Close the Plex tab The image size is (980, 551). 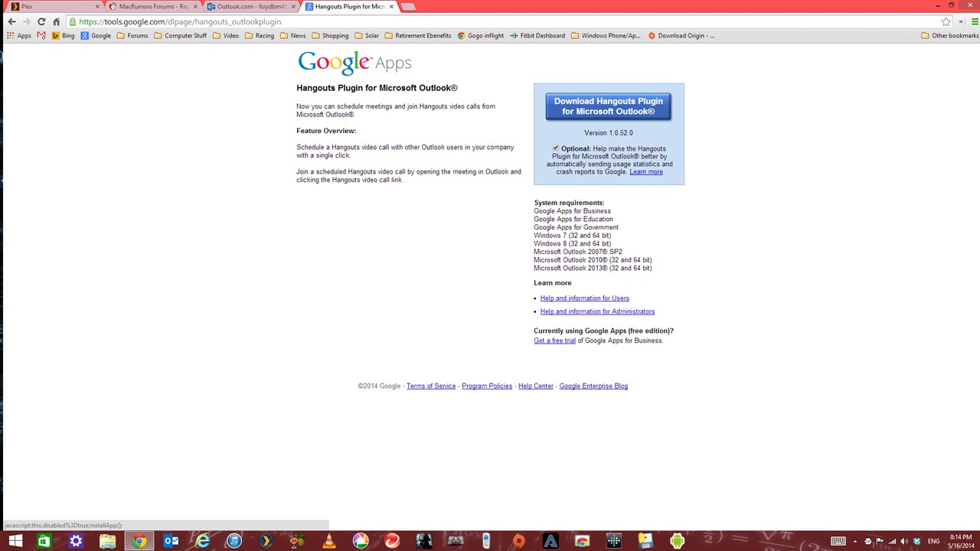[97, 6]
